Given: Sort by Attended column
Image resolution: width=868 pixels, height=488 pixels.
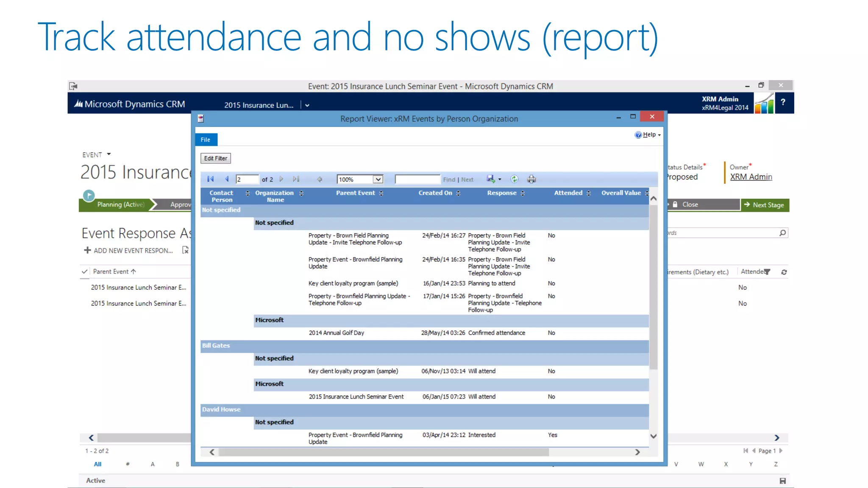Looking at the screenshot, I should click(x=588, y=193).
